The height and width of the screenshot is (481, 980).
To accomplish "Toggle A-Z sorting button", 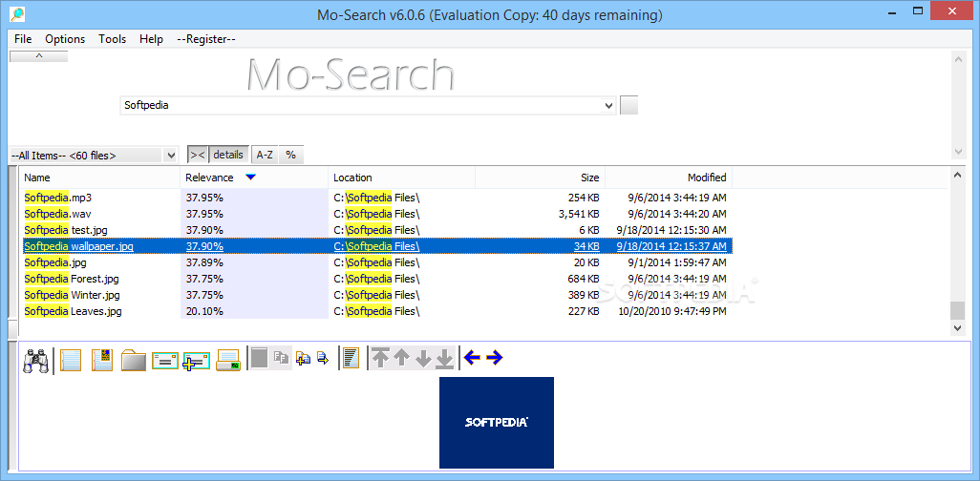I will (265, 155).
